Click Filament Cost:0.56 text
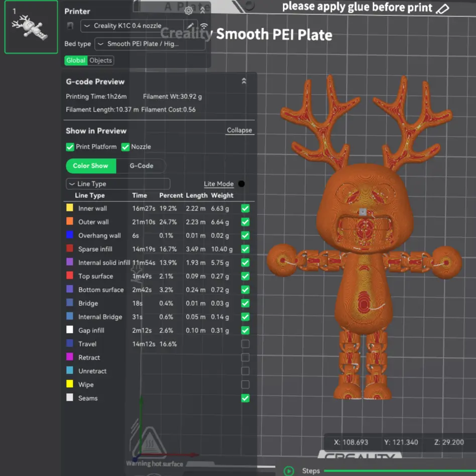The height and width of the screenshot is (476, 476). (168, 109)
